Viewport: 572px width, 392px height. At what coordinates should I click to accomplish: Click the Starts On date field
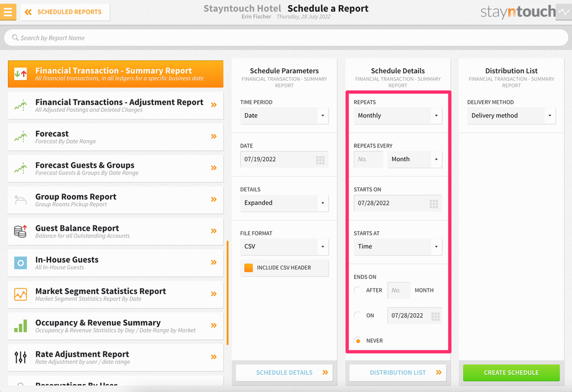(x=398, y=203)
